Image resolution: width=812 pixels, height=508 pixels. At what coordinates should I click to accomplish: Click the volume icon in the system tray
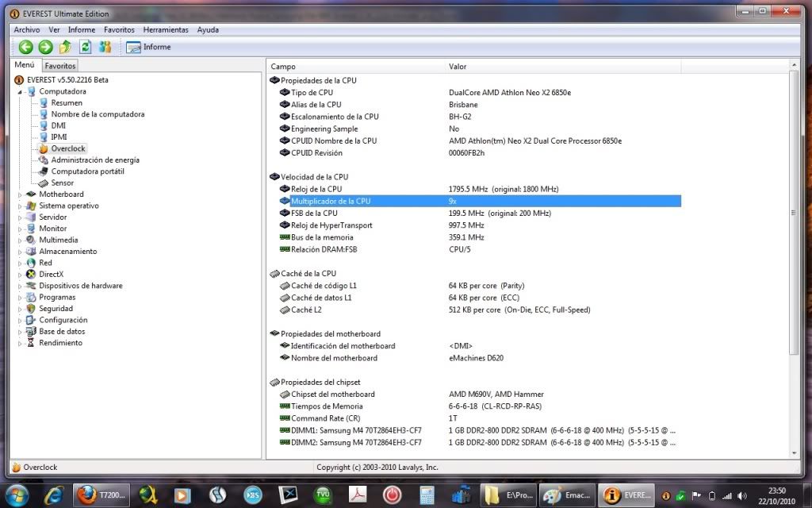tap(742, 496)
